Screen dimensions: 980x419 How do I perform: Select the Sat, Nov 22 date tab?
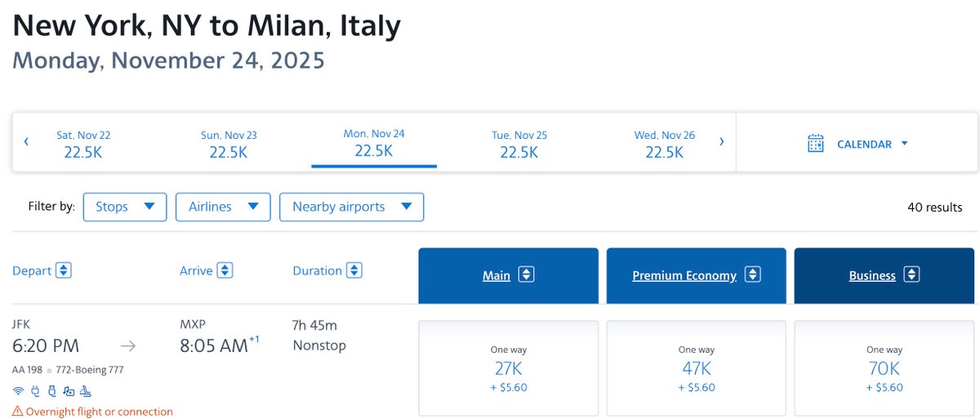(x=83, y=143)
